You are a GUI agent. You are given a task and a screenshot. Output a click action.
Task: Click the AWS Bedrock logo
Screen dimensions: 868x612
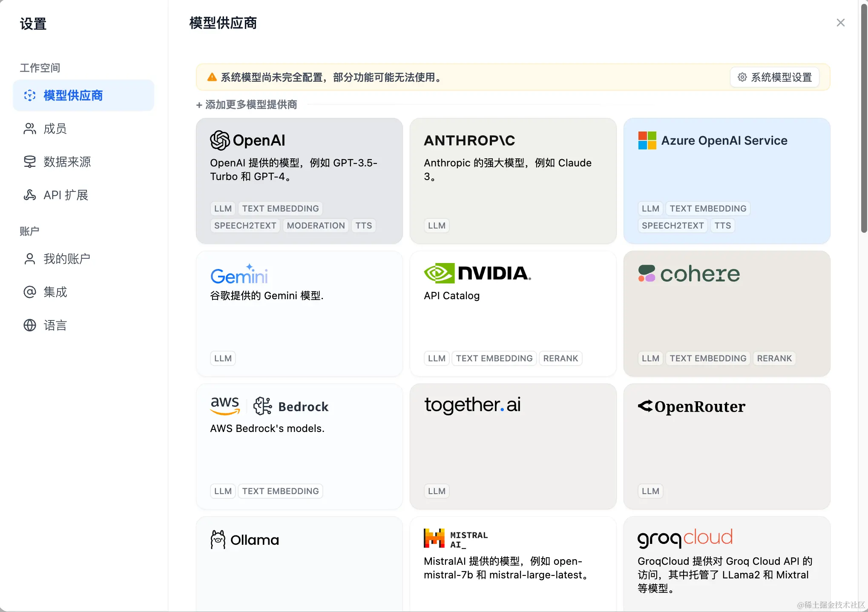(269, 406)
